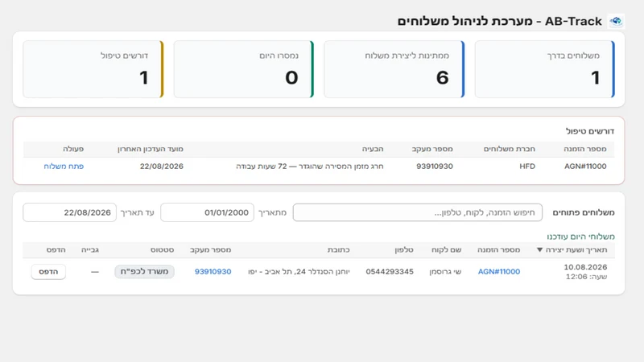The image size is (644, 362).
Task: Click the 'משרד לכפ"ח' status badge
Action: (x=144, y=272)
